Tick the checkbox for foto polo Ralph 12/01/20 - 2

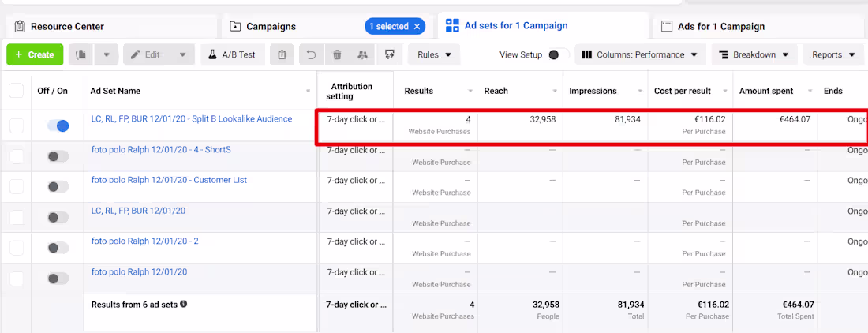17,248
